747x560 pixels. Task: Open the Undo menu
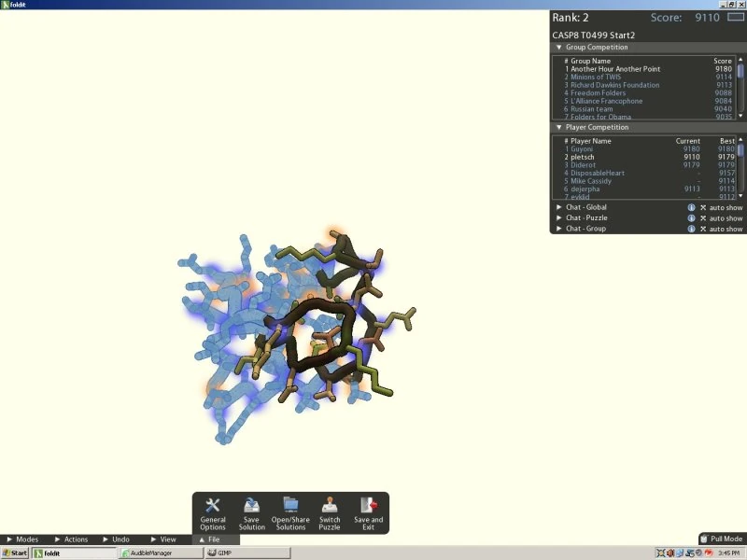[116, 539]
